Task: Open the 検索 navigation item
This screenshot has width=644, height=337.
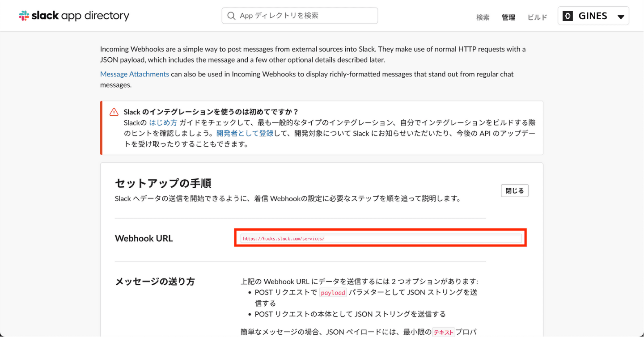Action: click(x=483, y=17)
